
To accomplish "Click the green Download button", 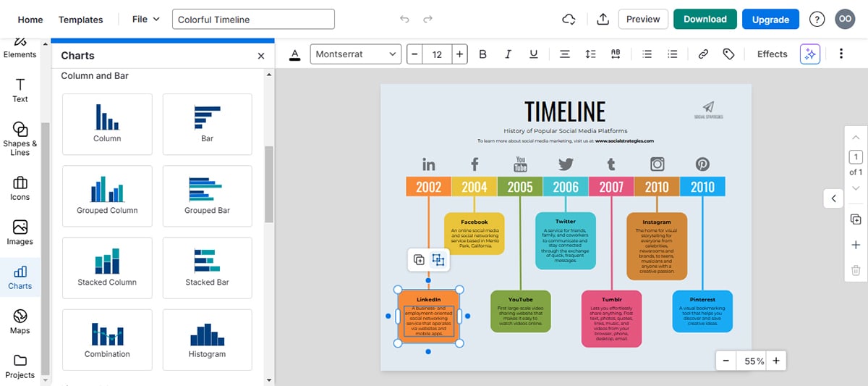I will [x=705, y=20].
